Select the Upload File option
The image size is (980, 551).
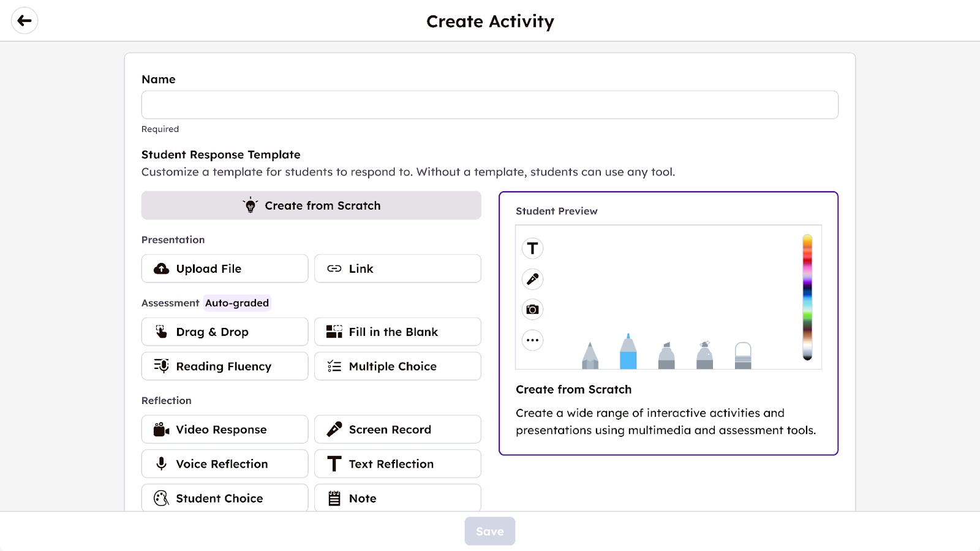pos(224,268)
